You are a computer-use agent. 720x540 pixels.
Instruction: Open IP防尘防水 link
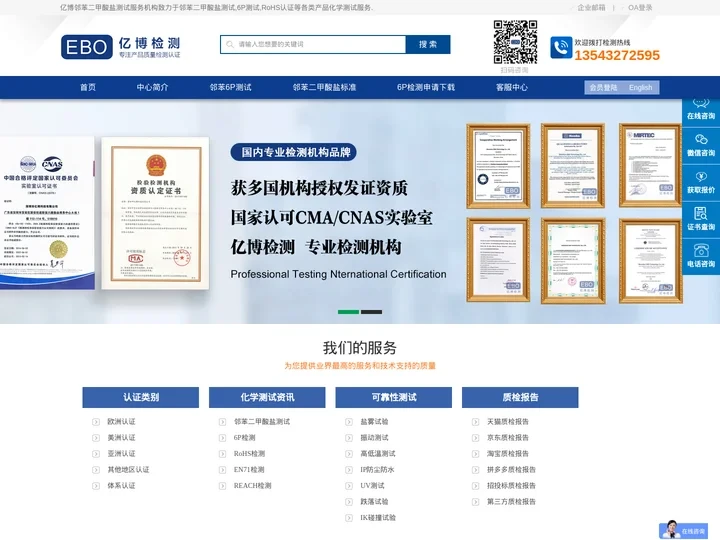coord(377,470)
